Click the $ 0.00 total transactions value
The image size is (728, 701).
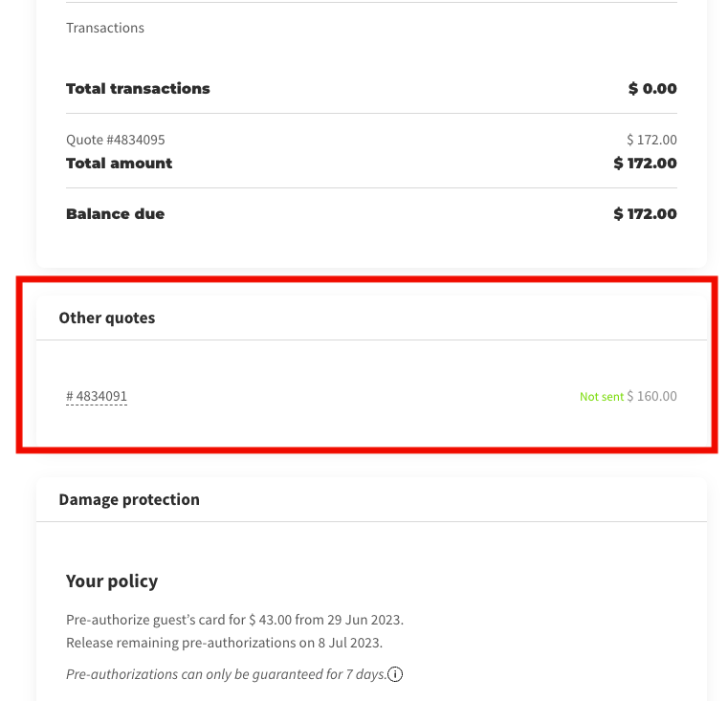click(652, 88)
